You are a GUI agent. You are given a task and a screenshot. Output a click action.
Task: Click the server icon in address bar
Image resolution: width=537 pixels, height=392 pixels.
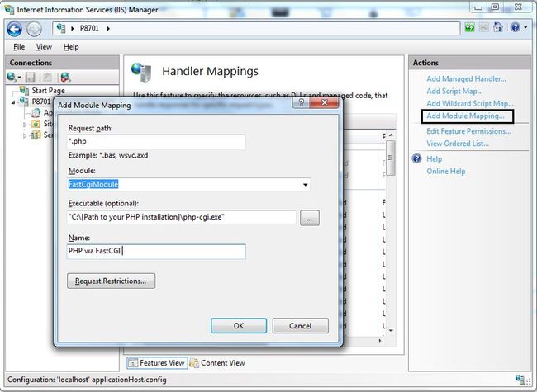61,28
